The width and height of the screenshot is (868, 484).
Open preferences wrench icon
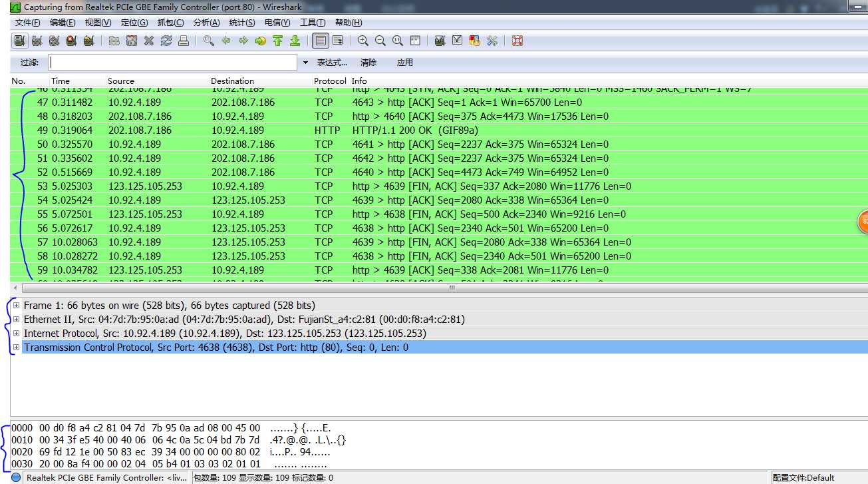point(492,41)
